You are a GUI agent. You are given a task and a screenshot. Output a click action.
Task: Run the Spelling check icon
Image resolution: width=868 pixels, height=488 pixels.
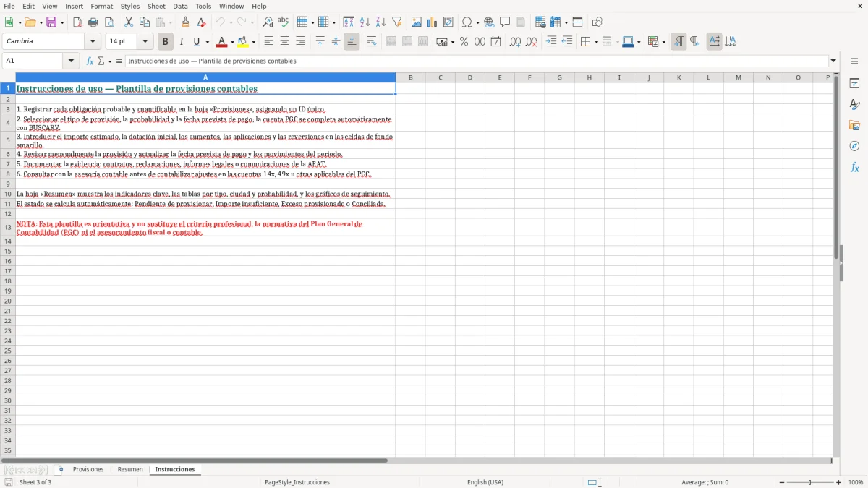click(x=284, y=22)
